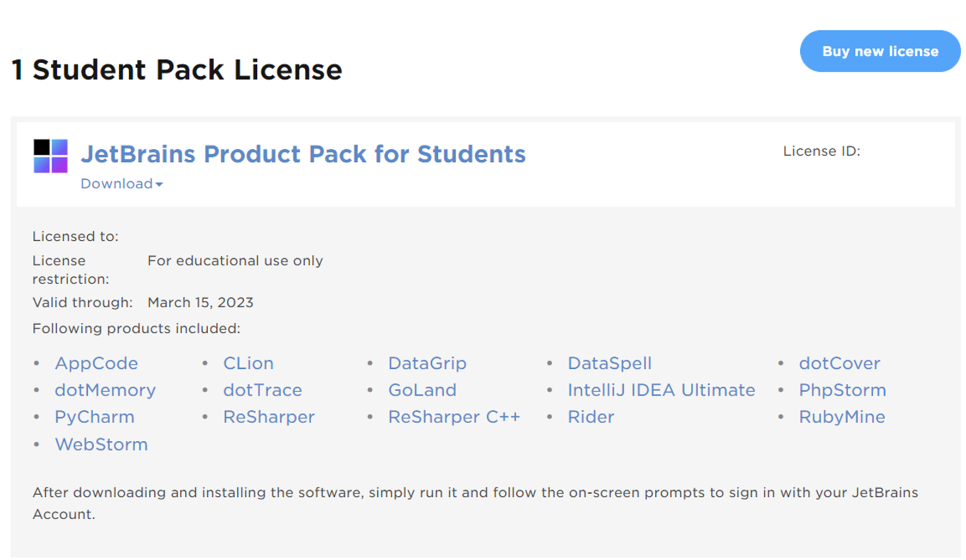Open the GoLand product link
The image size is (966, 560).
[422, 390]
